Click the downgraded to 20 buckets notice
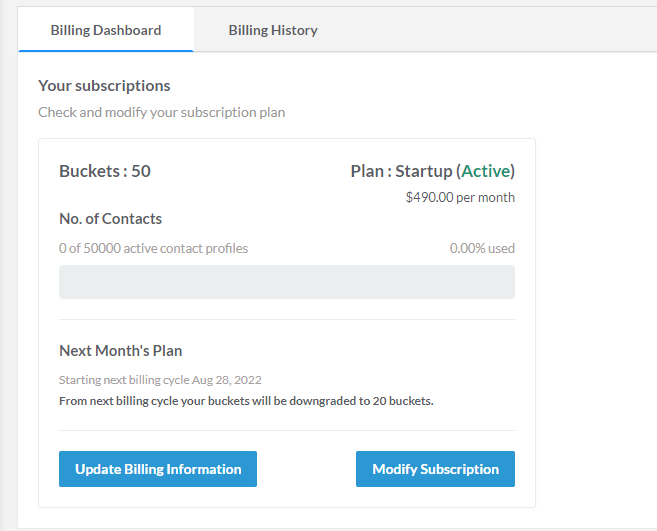Viewport: 657px width, 531px height. coord(246,401)
